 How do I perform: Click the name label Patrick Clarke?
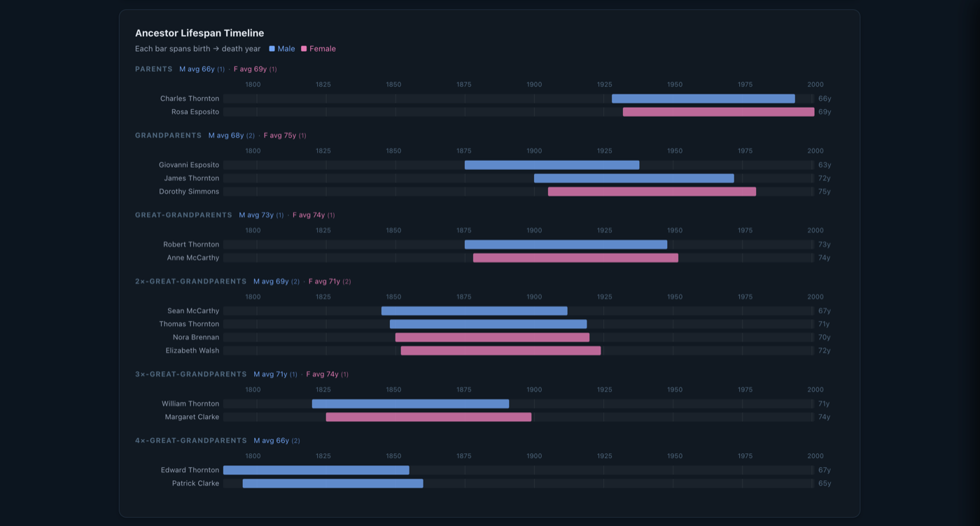pos(196,484)
